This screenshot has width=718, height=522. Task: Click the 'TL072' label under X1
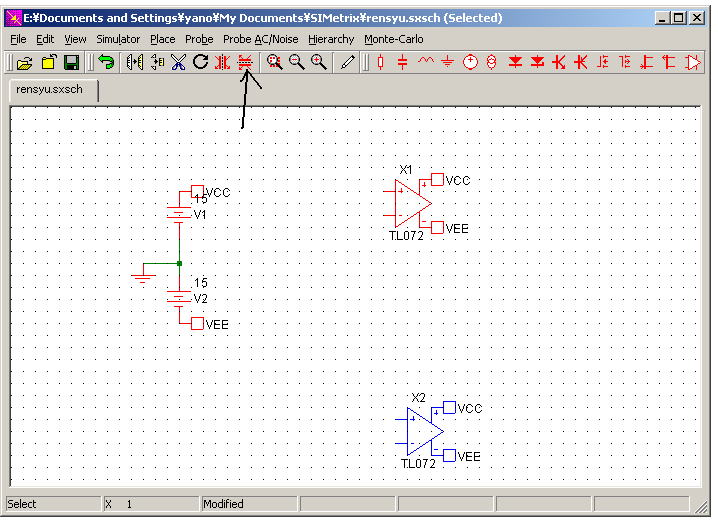click(x=406, y=236)
